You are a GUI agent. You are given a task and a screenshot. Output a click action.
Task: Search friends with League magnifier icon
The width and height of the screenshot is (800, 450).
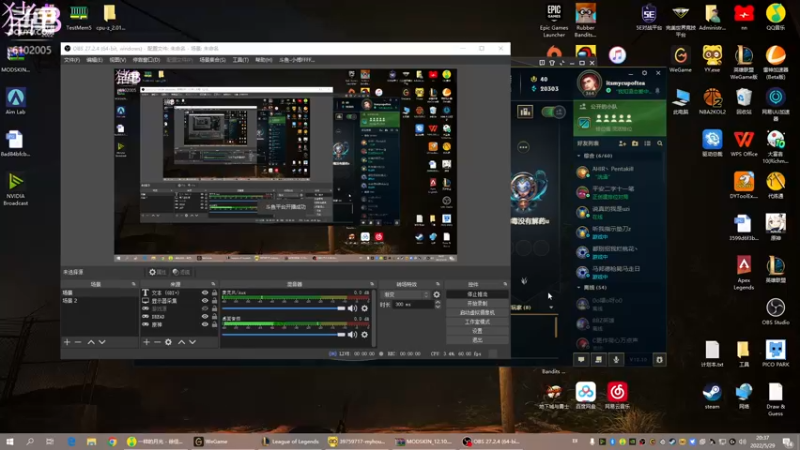[660, 144]
